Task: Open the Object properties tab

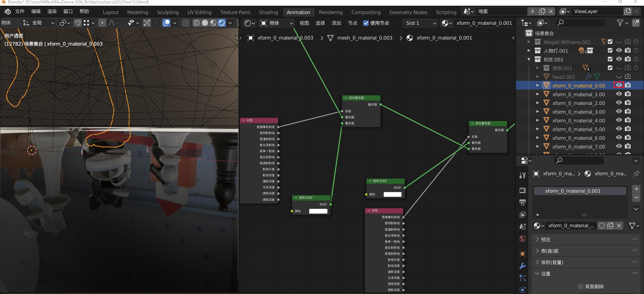Action: pyautogui.click(x=523, y=254)
